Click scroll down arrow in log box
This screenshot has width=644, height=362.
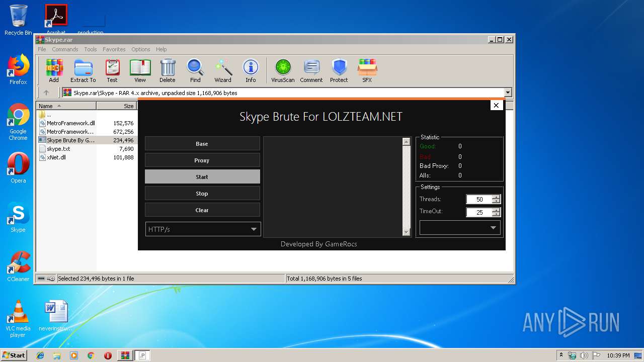[x=407, y=232]
